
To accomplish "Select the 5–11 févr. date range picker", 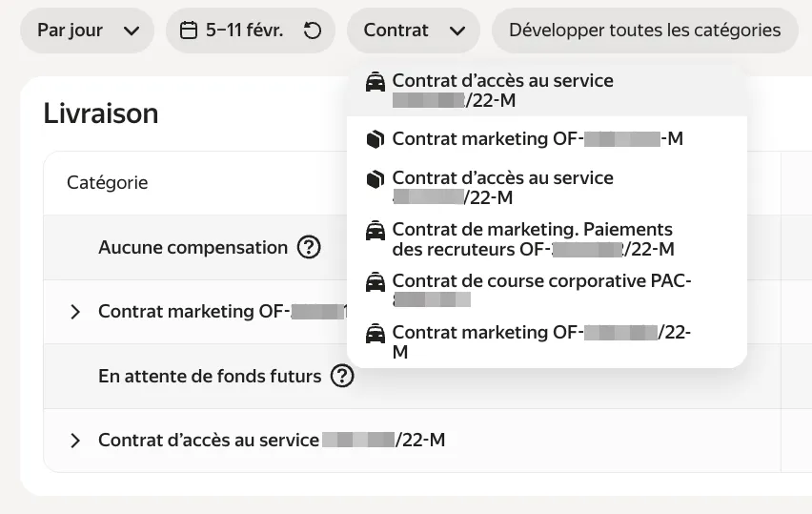I will pos(251,31).
